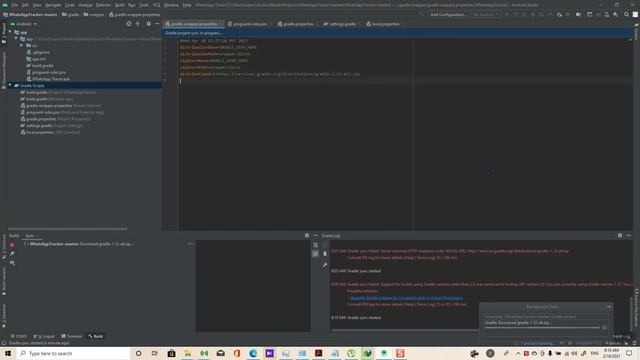Click the pin tab icon in Build panel
The height and width of the screenshot is (360, 640).
tap(12, 254)
